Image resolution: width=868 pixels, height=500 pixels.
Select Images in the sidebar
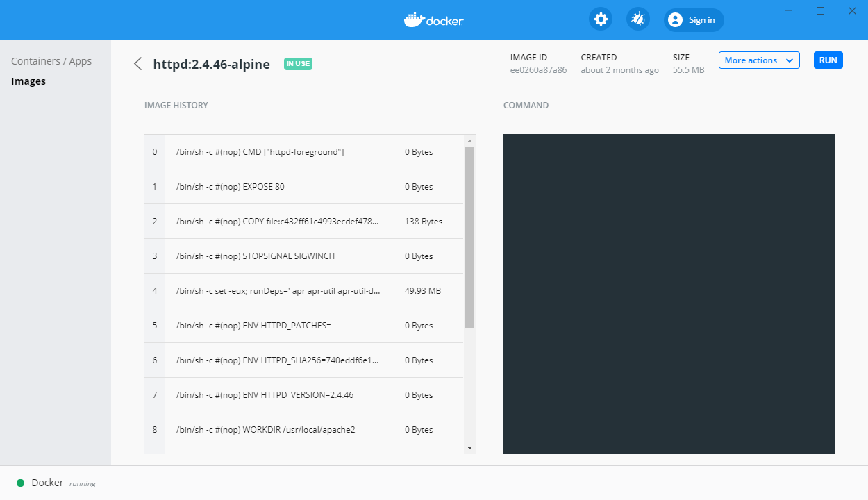click(x=28, y=81)
